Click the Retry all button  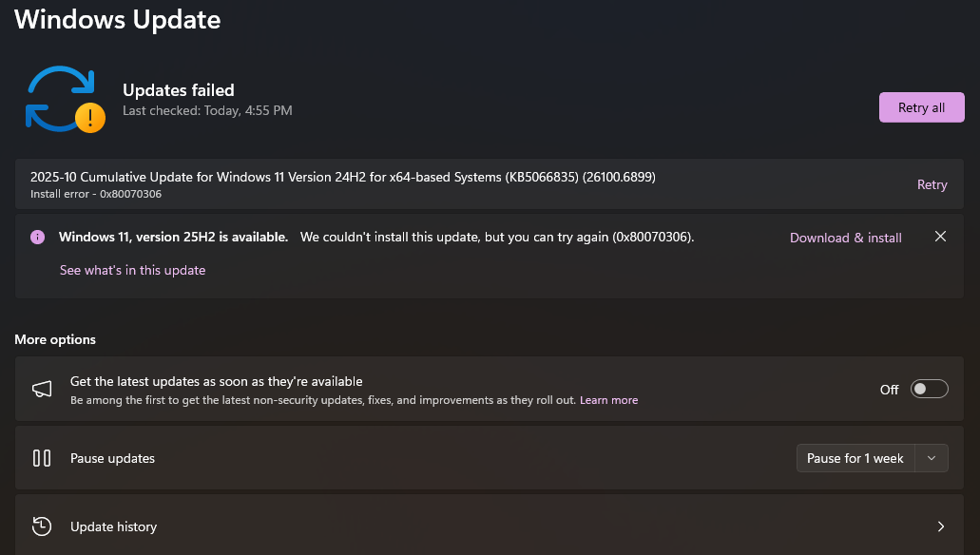[x=921, y=107]
